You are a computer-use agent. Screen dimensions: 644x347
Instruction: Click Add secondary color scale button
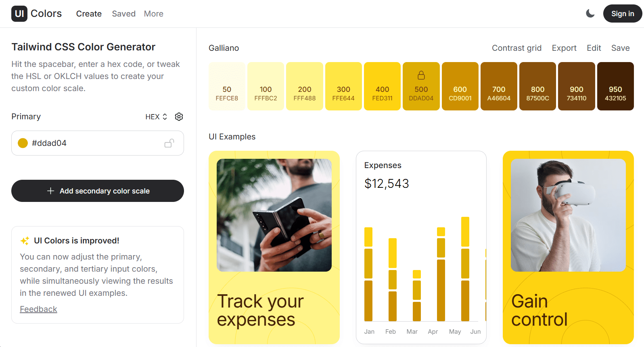point(98,191)
